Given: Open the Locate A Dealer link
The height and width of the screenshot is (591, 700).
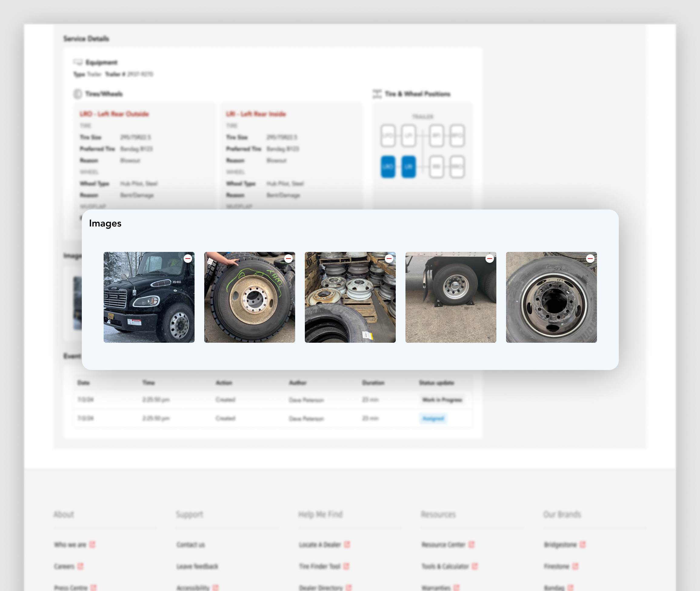Looking at the screenshot, I should point(320,545).
